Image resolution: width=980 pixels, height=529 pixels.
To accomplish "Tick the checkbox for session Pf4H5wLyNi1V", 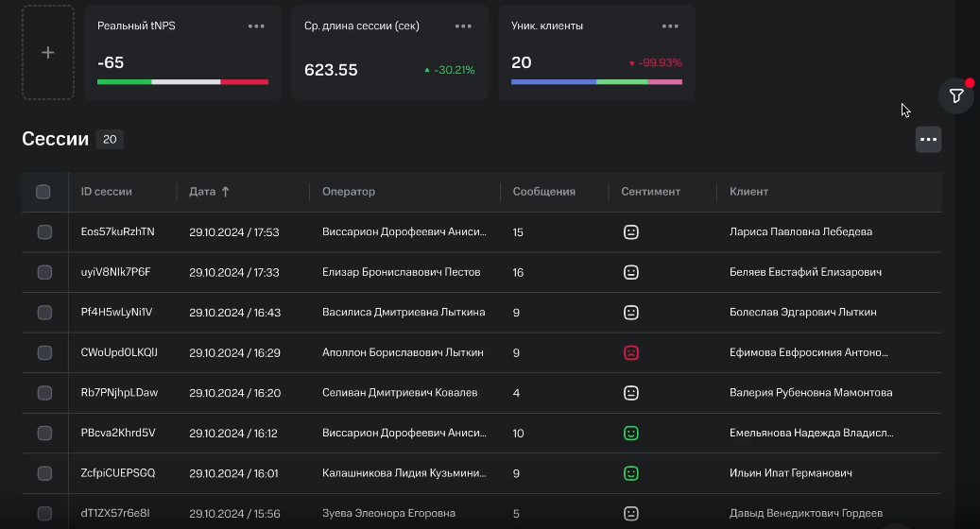I will 44,313.
